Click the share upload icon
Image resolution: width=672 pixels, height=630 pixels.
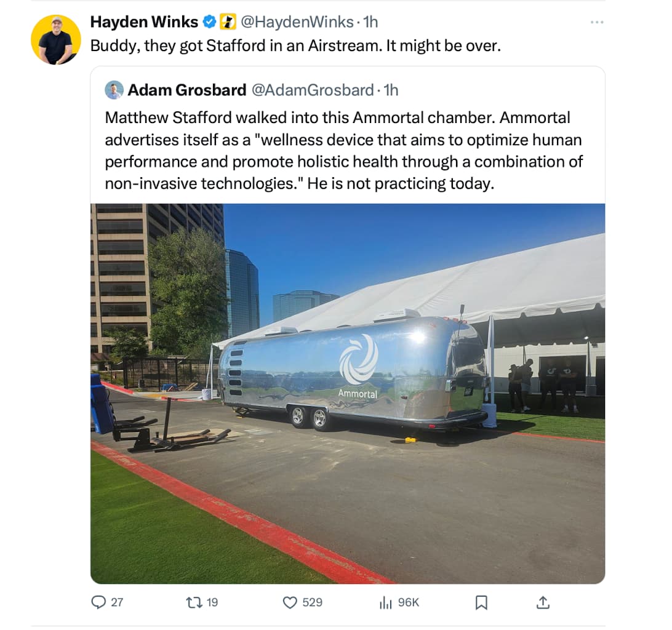point(543,602)
